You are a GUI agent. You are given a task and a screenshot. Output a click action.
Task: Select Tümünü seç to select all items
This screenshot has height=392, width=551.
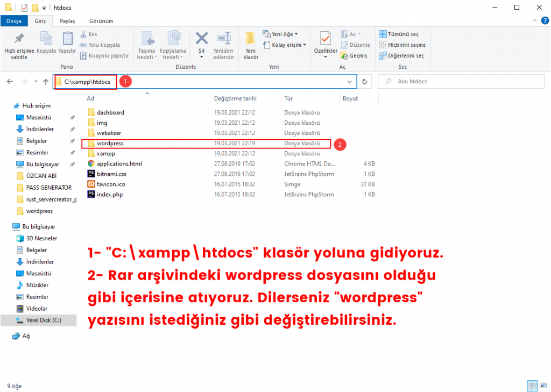coord(399,34)
